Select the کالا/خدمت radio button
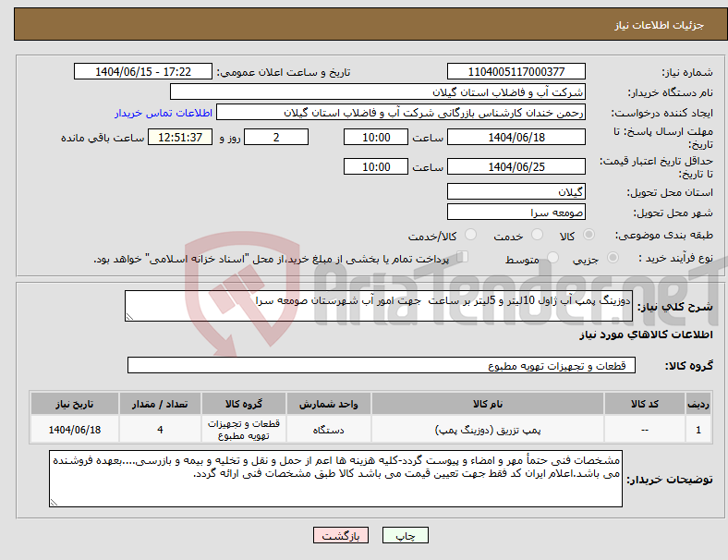 (470, 235)
